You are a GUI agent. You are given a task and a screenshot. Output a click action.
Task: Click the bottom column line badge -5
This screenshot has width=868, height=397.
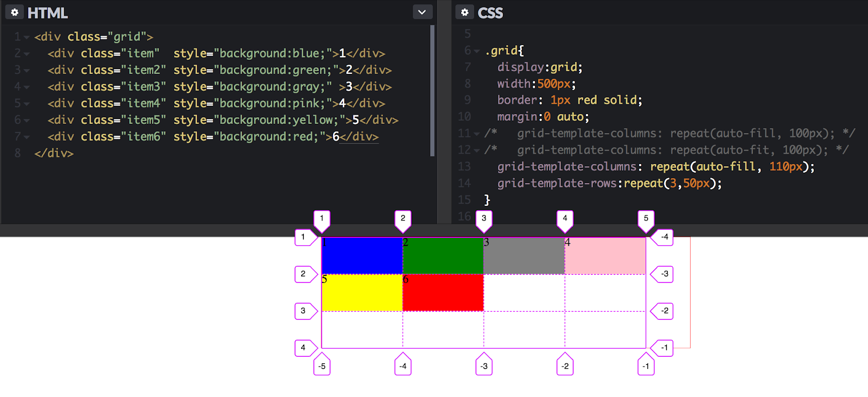[x=322, y=366]
